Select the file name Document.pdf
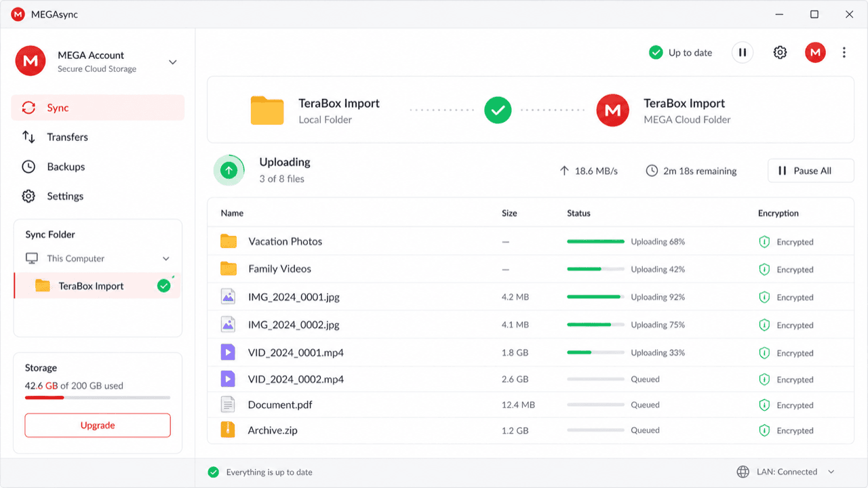The image size is (868, 488). pos(280,405)
